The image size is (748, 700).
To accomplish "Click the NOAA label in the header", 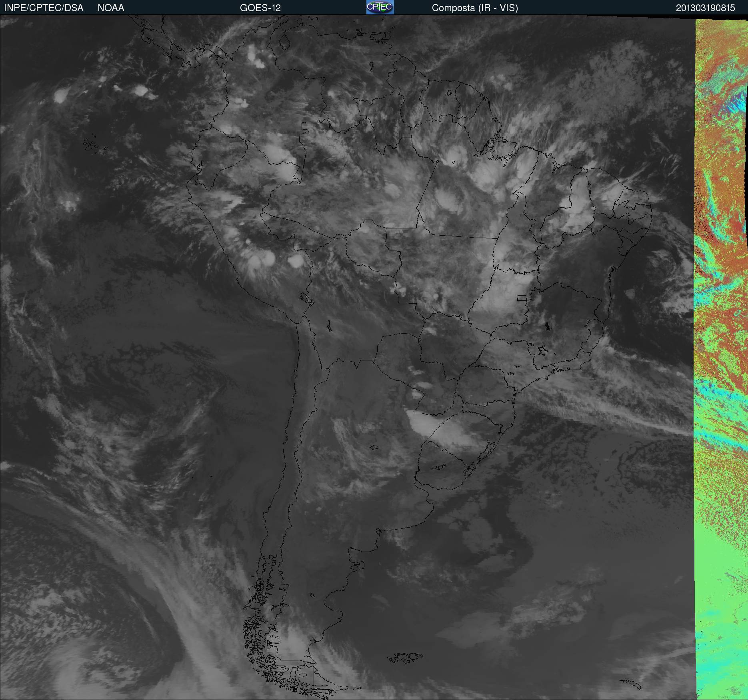I will (x=111, y=8).
